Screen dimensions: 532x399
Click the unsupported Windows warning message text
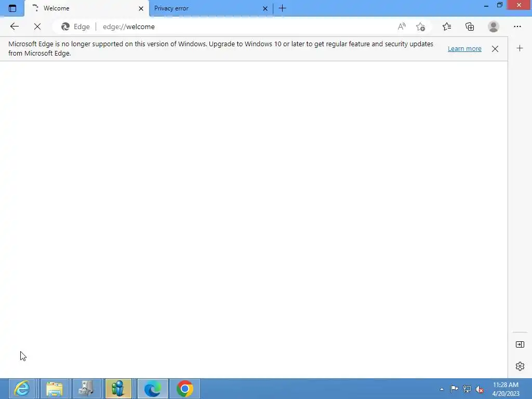(x=220, y=48)
